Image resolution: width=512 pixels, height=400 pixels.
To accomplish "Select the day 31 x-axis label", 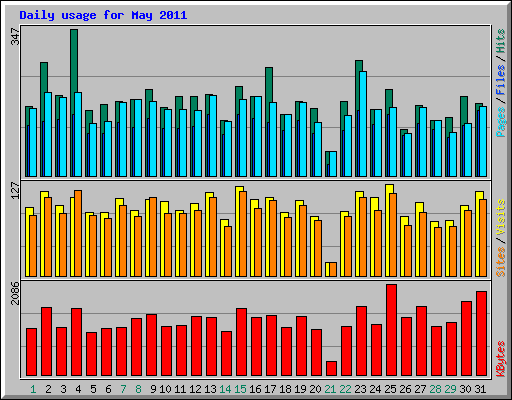I will [480, 389].
